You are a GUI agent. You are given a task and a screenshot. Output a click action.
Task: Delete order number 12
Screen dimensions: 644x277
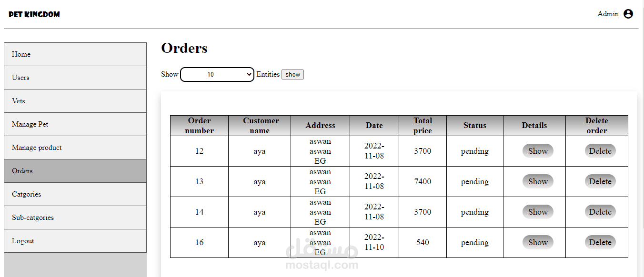pyautogui.click(x=600, y=151)
